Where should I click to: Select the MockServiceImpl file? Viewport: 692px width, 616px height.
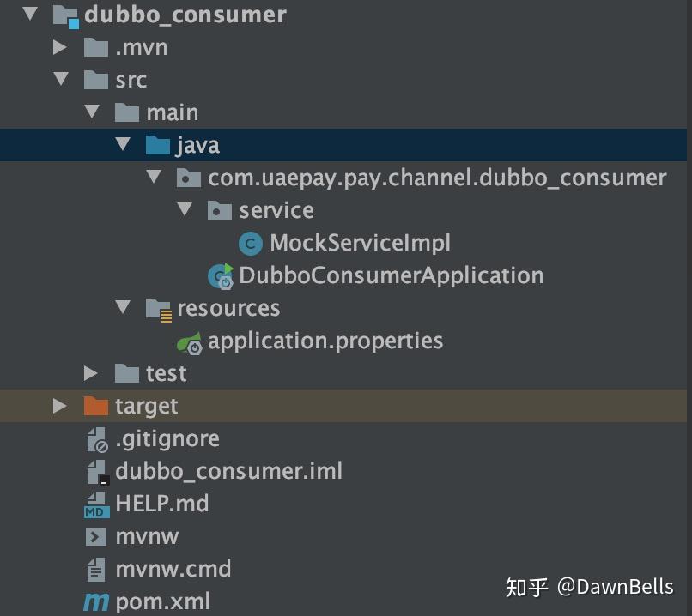tap(361, 243)
